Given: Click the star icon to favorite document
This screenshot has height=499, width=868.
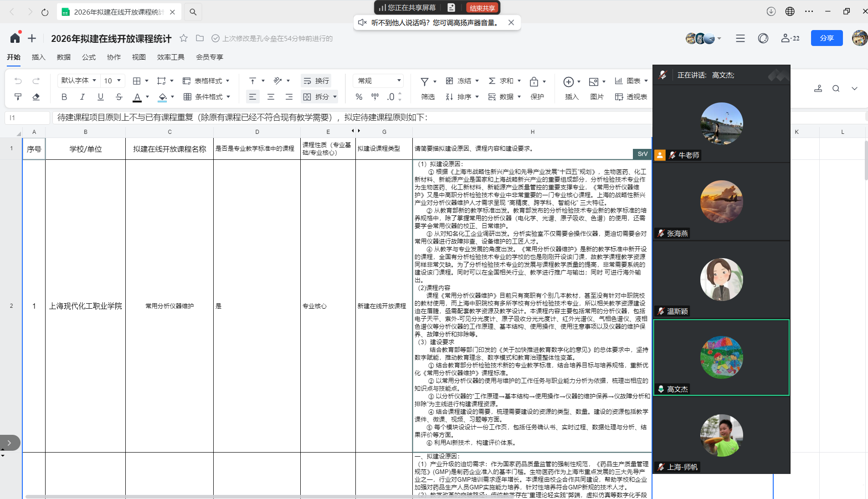Looking at the screenshot, I should [184, 38].
